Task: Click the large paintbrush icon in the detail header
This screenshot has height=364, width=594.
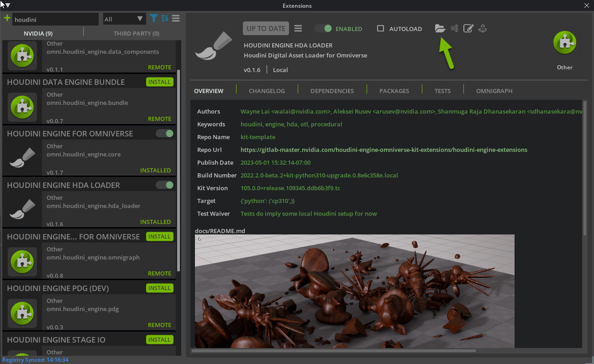Action: tap(214, 46)
